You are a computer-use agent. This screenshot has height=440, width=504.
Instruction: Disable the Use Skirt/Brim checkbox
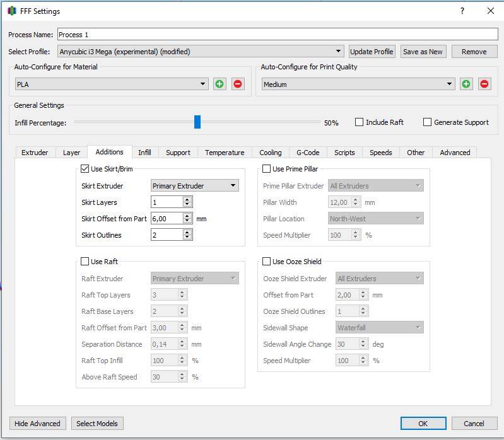click(x=85, y=169)
